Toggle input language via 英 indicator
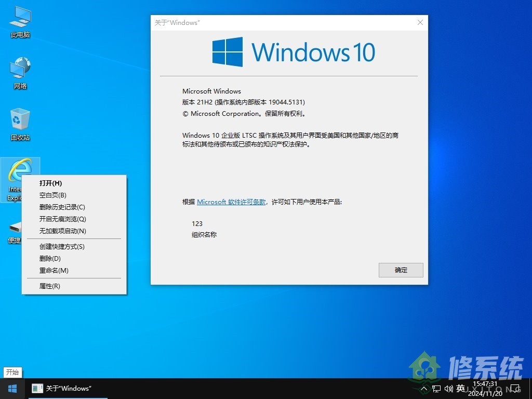The width and height of the screenshot is (532, 399). 460,388
